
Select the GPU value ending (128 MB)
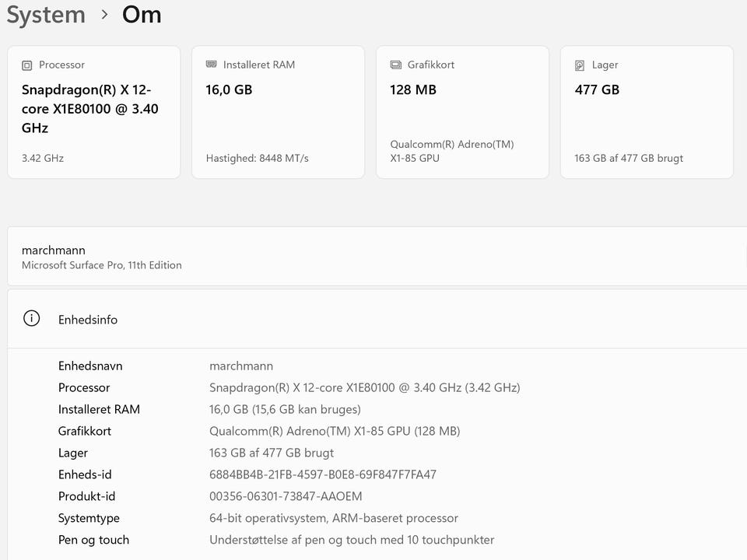(x=335, y=431)
